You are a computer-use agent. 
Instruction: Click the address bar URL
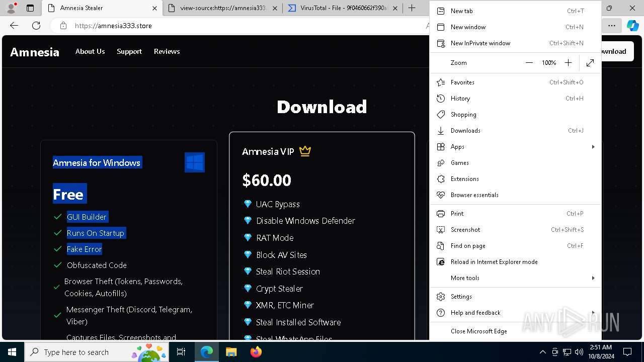tap(113, 26)
